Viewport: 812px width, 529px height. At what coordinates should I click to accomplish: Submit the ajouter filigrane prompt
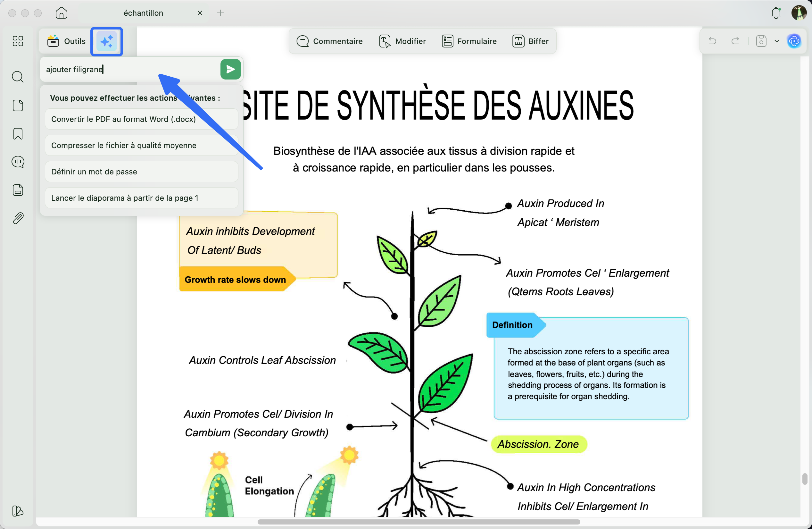tap(230, 69)
